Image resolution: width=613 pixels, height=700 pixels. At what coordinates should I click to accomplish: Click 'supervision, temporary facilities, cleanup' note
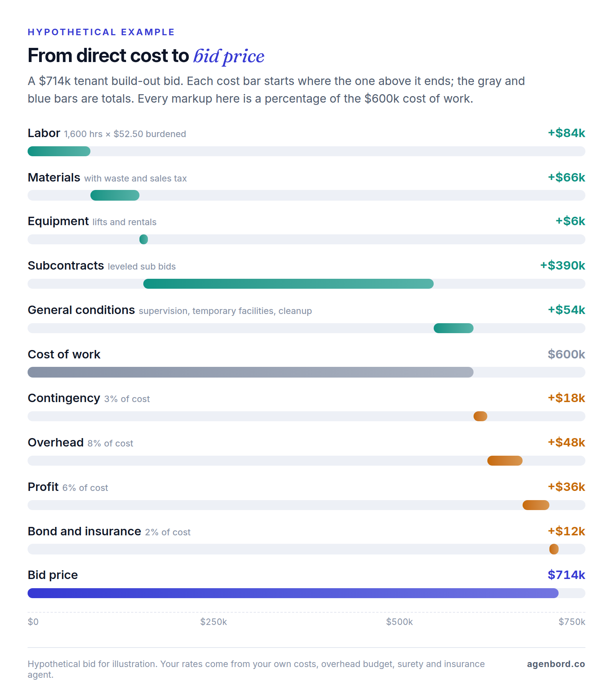(225, 311)
